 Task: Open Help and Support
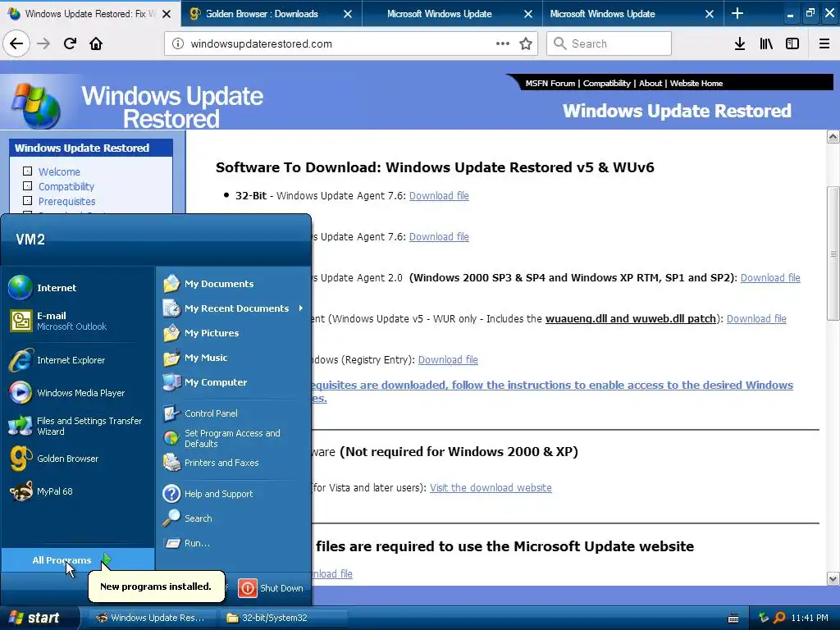pyautogui.click(x=233, y=493)
